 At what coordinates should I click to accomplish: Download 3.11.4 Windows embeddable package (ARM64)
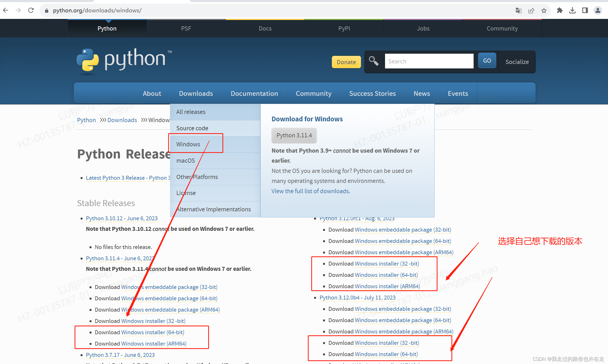(x=170, y=310)
